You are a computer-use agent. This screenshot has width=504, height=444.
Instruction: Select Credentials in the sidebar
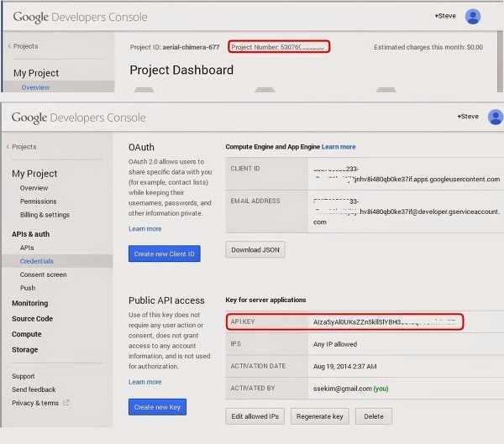point(37,261)
